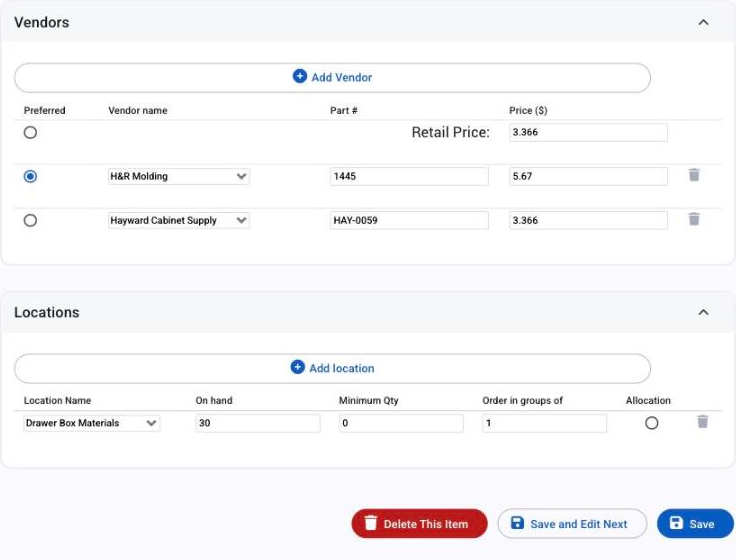Click the plus icon beside Add location
Image resolution: width=736 pixels, height=560 pixels.
298,367
